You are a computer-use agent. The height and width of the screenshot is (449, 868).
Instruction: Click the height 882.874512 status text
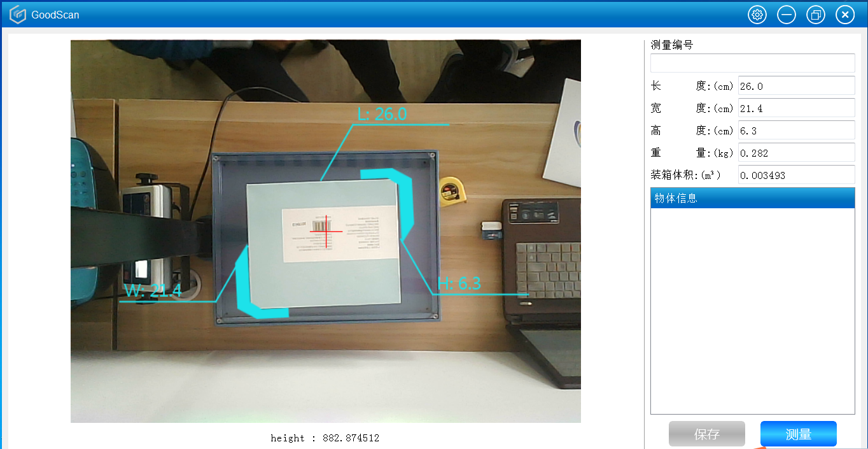pos(325,438)
